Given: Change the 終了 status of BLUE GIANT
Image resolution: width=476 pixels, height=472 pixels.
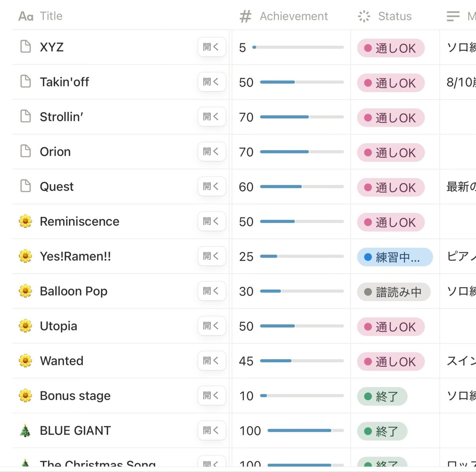Looking at the screenshot, I should point(382,432).
